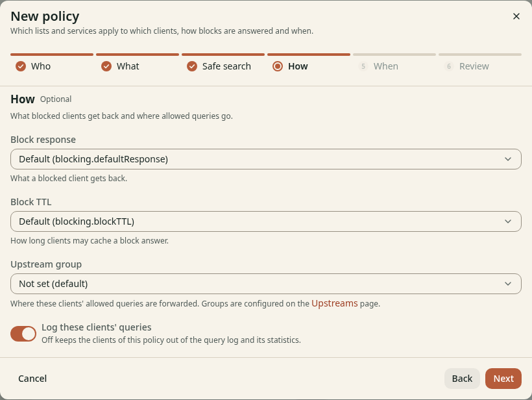Click the "Block response" field label

point(43,140)
